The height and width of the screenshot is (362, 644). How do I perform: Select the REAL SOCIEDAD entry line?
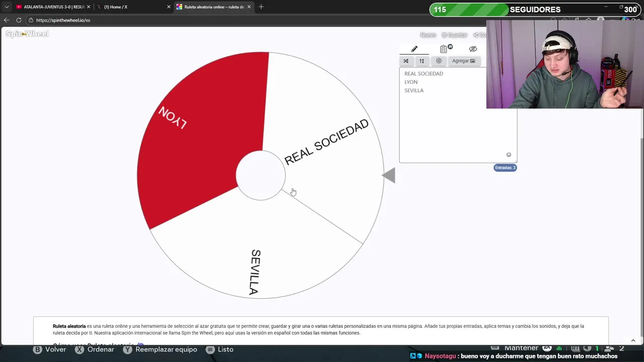coord(424,73)
